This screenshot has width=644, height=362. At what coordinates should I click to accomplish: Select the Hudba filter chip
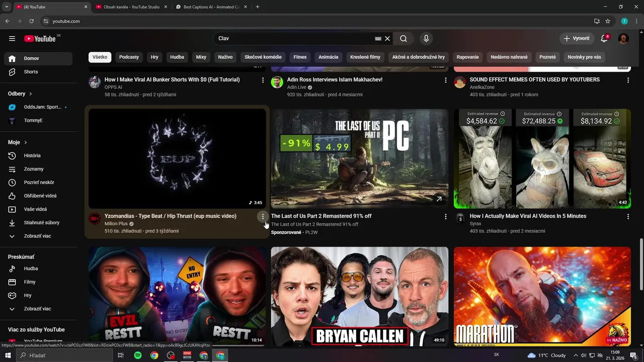coord(177,57)
